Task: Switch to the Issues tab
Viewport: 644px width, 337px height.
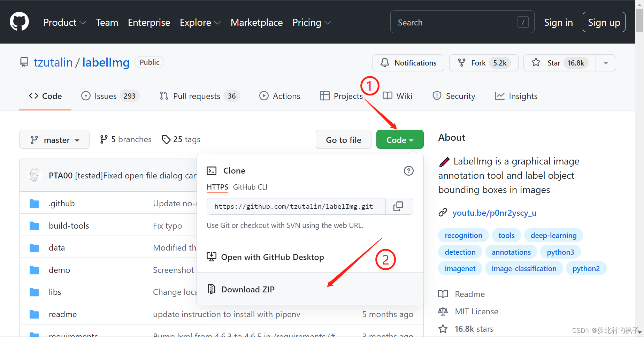Action: click(x=110, y=96)
